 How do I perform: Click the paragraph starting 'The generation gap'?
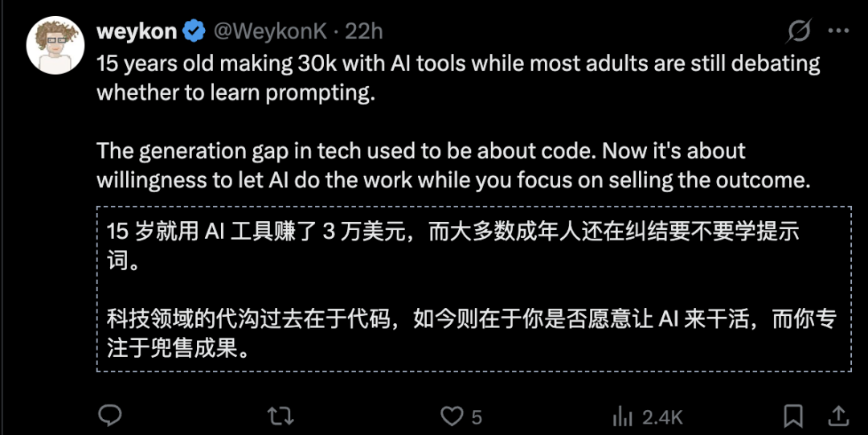pos(453,165)
